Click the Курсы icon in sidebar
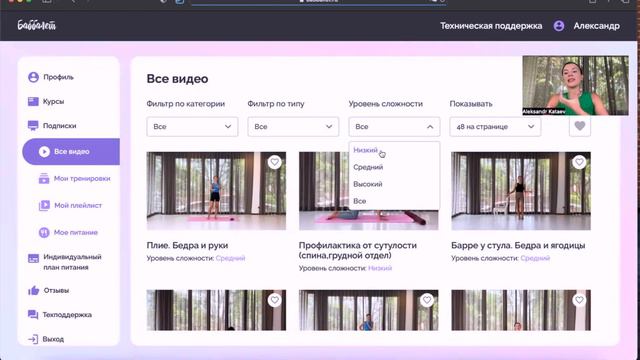The height and width of the screenshot is (360, 640). [33, 101]
